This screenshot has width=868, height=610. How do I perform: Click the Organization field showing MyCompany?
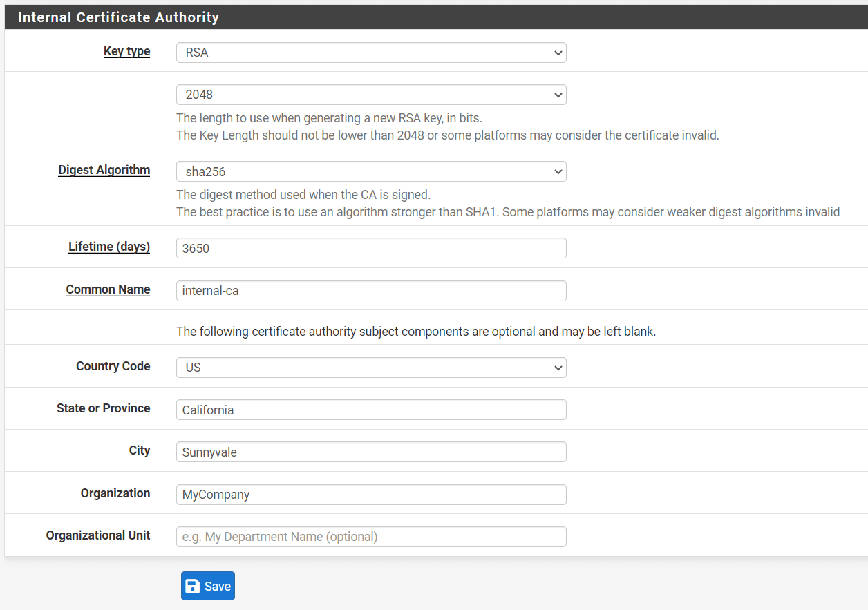click(371, 495)
